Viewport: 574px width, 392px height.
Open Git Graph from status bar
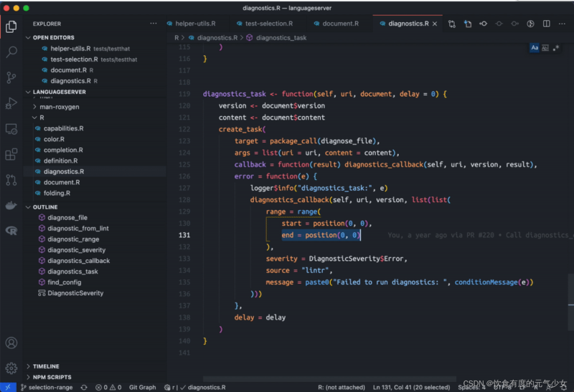click(x=142, y=387)
